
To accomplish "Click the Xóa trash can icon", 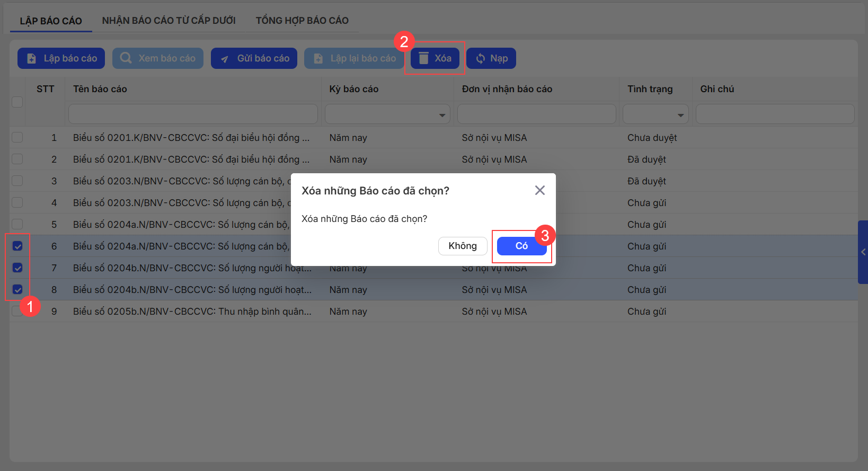I will [x=423, y=58].
